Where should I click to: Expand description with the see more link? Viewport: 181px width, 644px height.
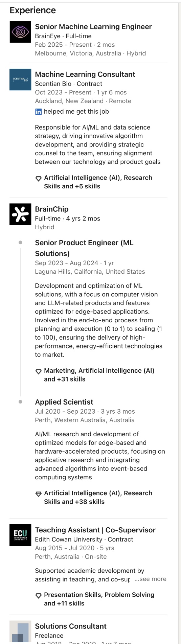tap(150, 579)
